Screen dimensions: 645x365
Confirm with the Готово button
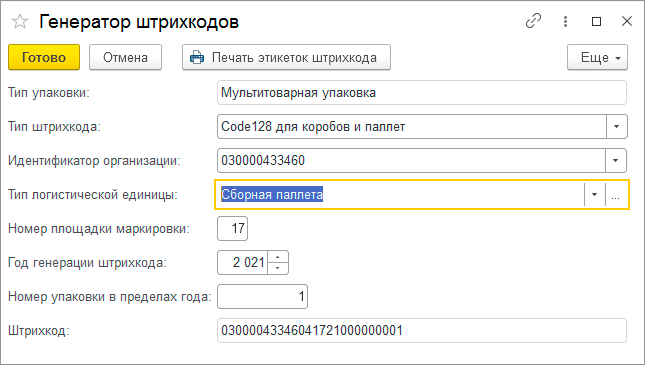coord(44,57)
